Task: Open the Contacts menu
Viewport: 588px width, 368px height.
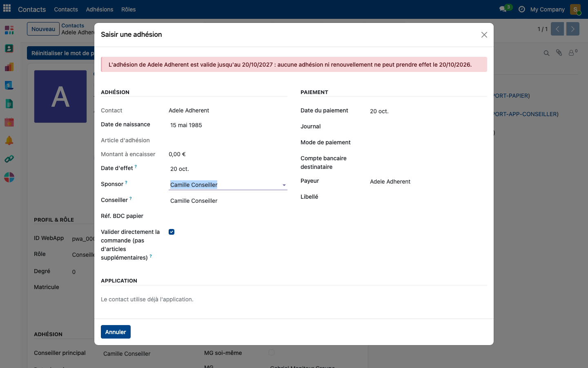Action: pos(66,9)
